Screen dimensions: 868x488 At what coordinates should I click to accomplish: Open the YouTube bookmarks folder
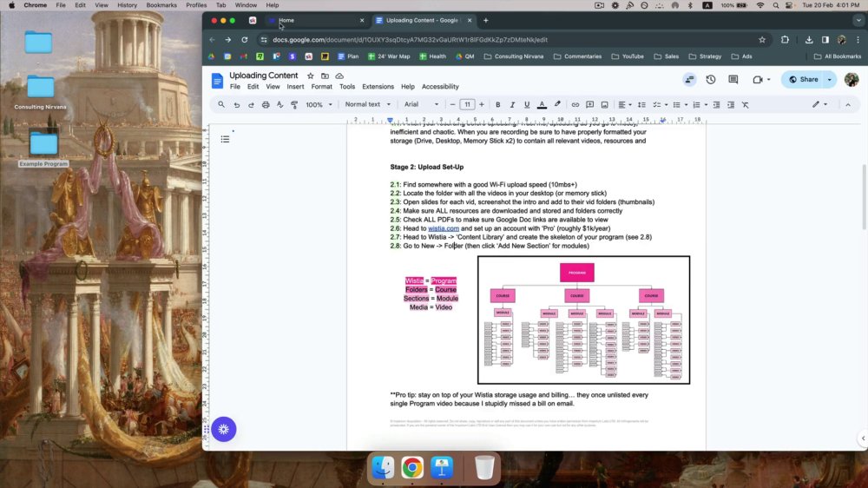[x=628, y=56]
